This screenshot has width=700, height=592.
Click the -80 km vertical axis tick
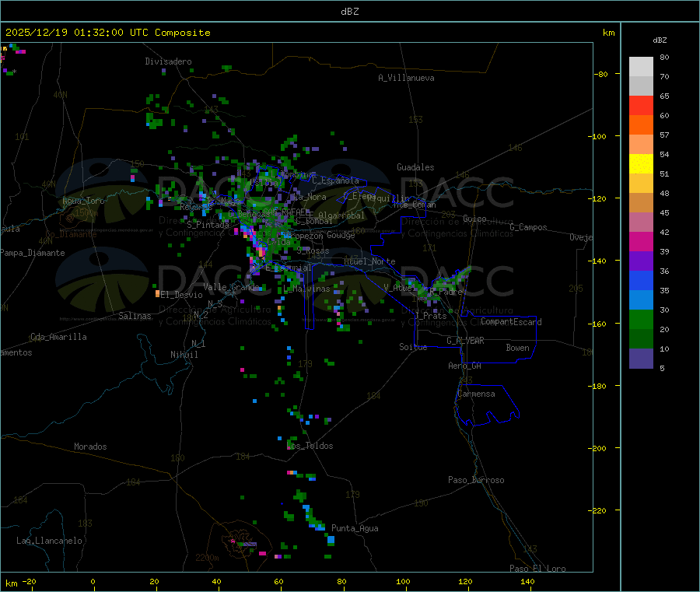601,74
